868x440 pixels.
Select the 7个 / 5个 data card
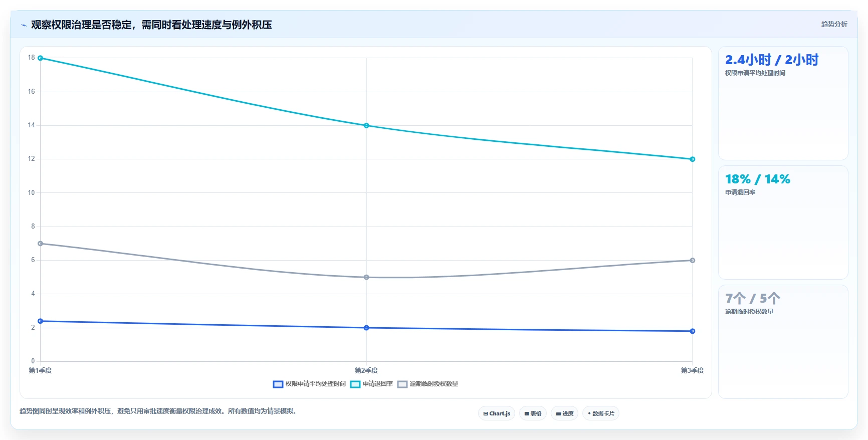click(783, 342)
